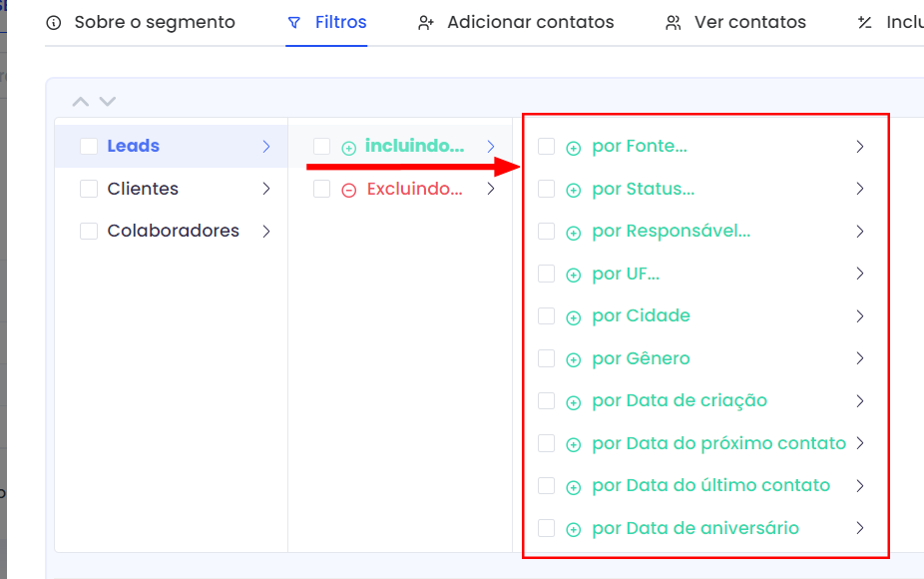Click the red minus icon beside Excluindo
The width and height of the screenshot is (924, 579).
click(x=348, y=190)
